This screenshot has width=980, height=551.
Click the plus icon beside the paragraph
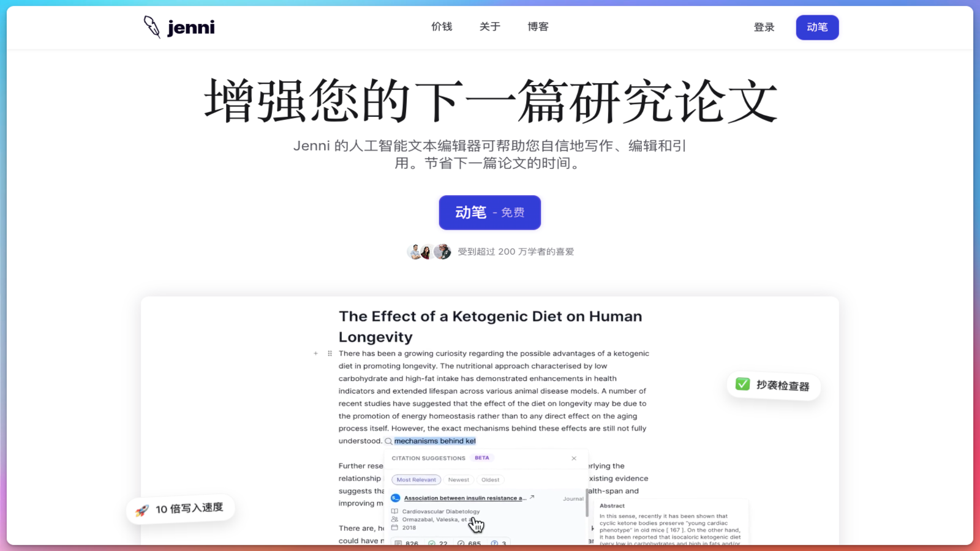point(315,353)
